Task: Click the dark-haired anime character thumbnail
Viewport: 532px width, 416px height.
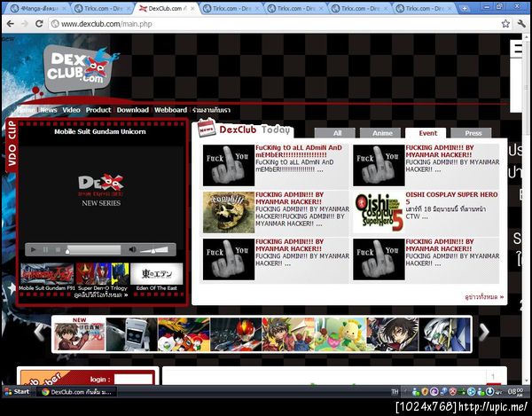Action: coord(392,334)
